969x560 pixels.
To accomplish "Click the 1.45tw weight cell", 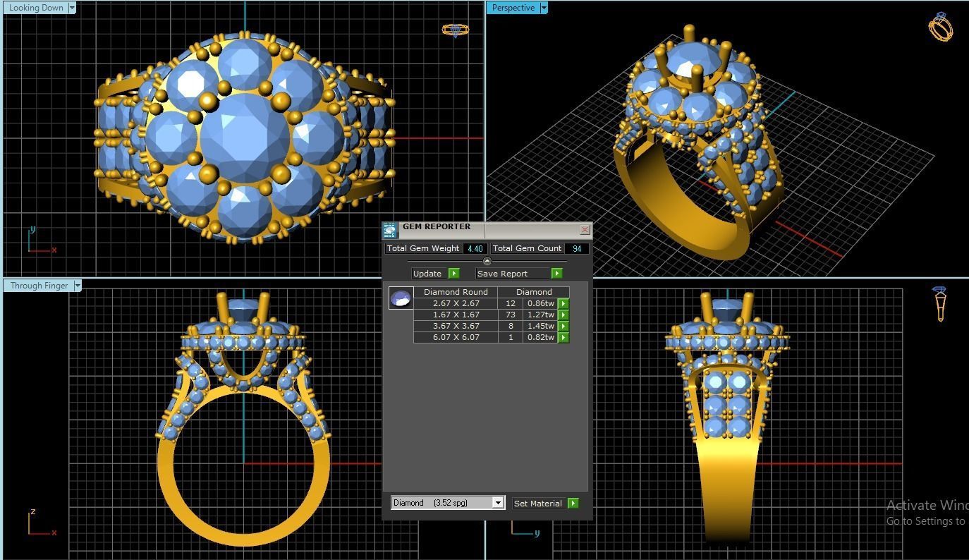I will pos(540,326).
